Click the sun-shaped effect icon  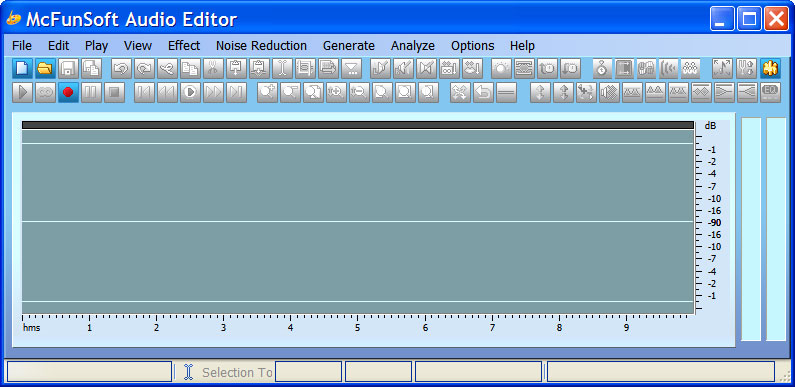click(501, 68)
